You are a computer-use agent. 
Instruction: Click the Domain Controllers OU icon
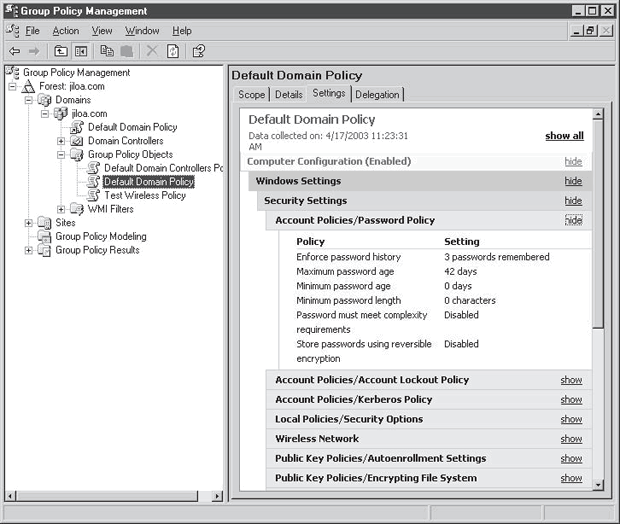click(77, 141)
